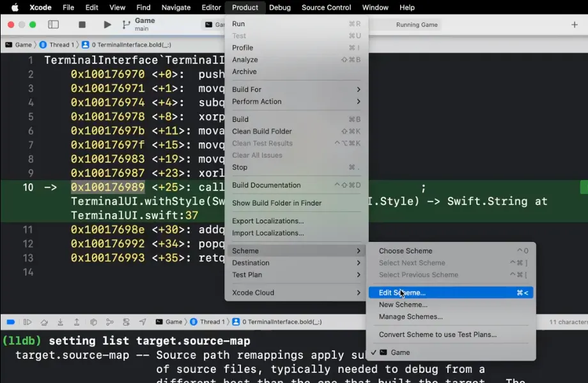Viewport: 588px width, 383px height.
Task: Click address 0x100176970 on line 2
Action: click(x=107, y=74)
